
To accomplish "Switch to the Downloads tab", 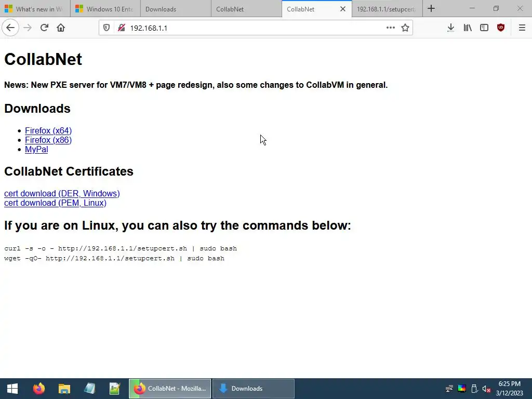I will point(176,9).
